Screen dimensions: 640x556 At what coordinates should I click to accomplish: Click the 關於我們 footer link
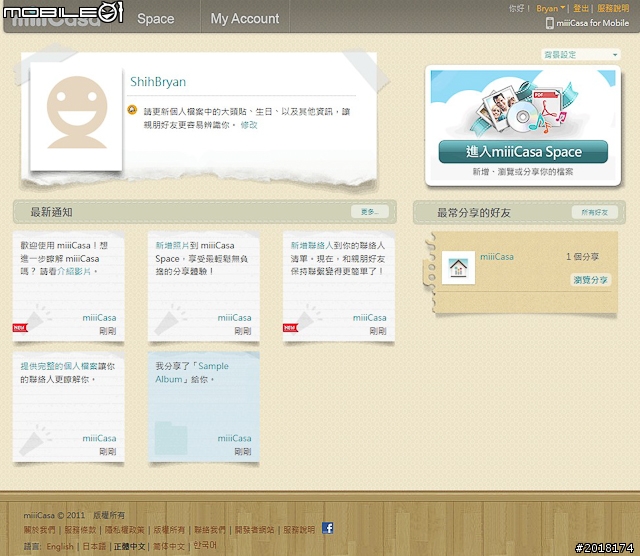tap(39, 530)
